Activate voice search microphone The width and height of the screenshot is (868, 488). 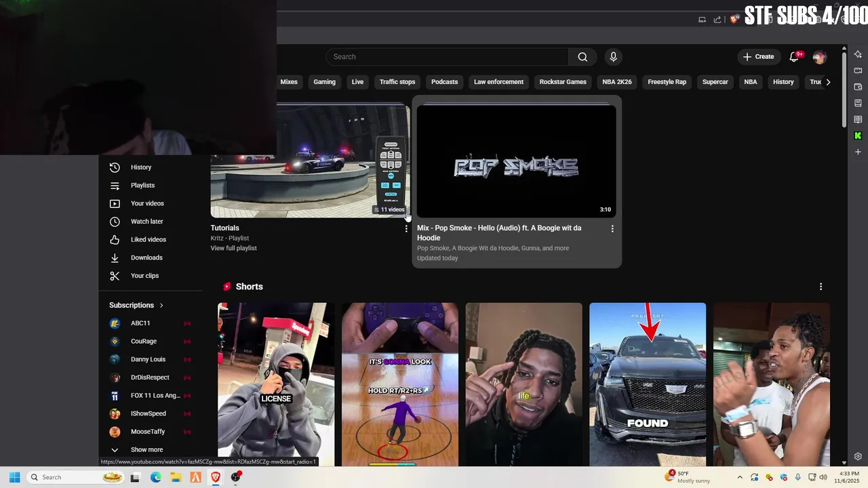coord(613,57)
